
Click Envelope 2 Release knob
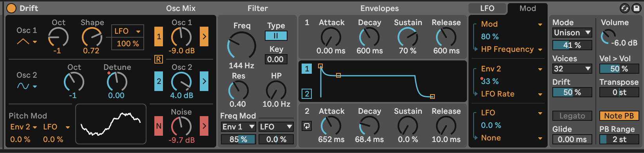pyautogui.click(x=446, y=126)
